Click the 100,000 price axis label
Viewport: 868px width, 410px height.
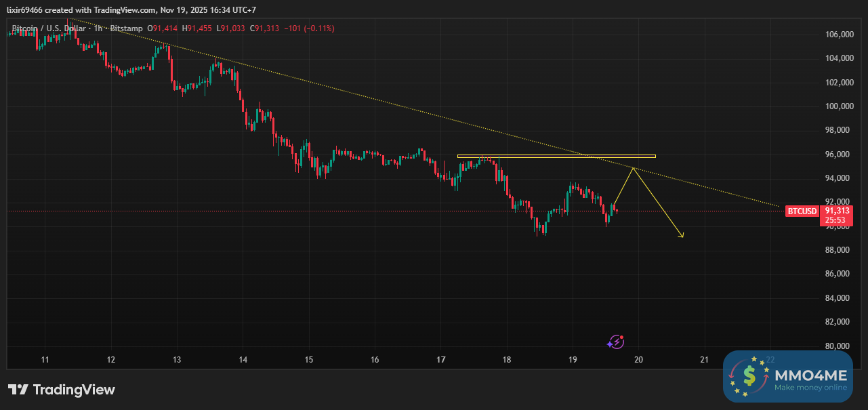pos(838,106)
